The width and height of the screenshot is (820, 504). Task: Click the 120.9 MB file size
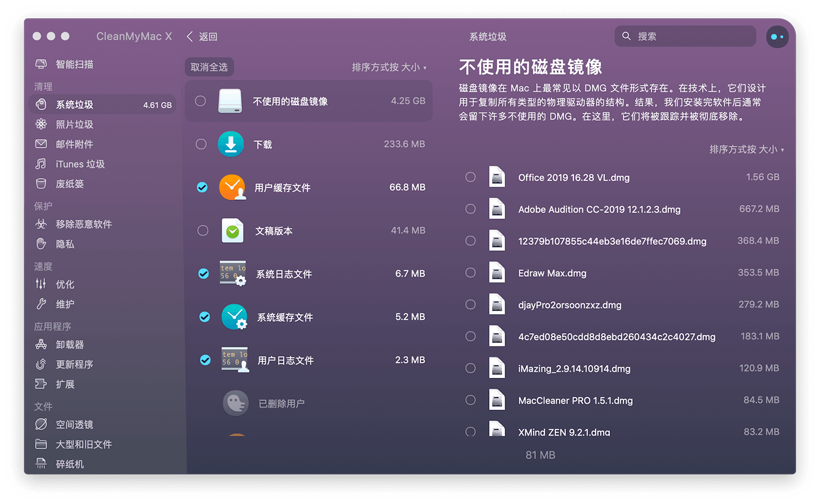759,368
